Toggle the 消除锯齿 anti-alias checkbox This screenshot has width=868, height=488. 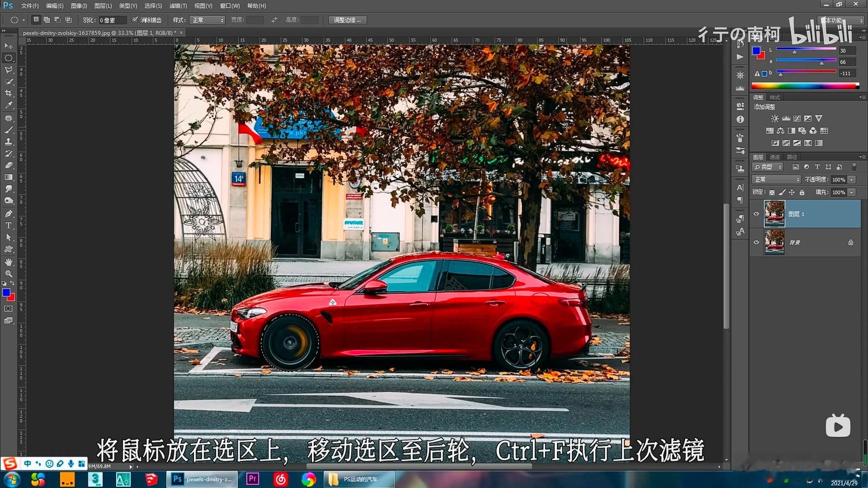point(135,20)
